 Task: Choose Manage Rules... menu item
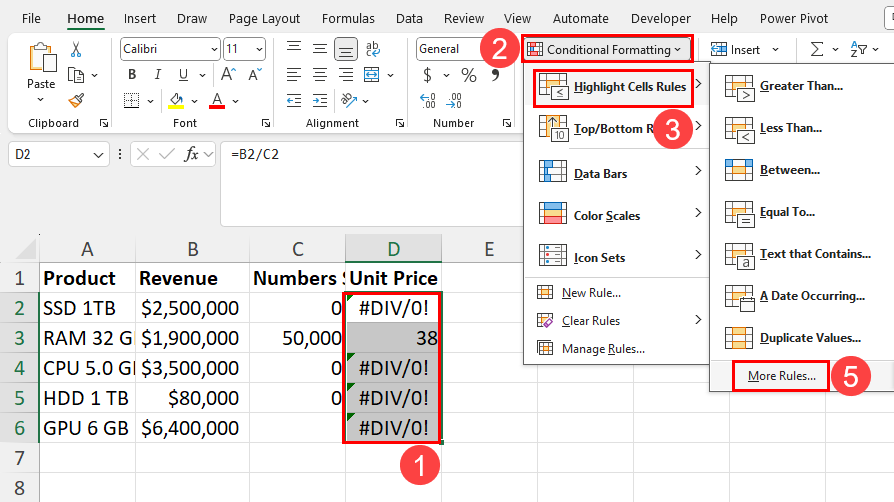pos(616,349)
